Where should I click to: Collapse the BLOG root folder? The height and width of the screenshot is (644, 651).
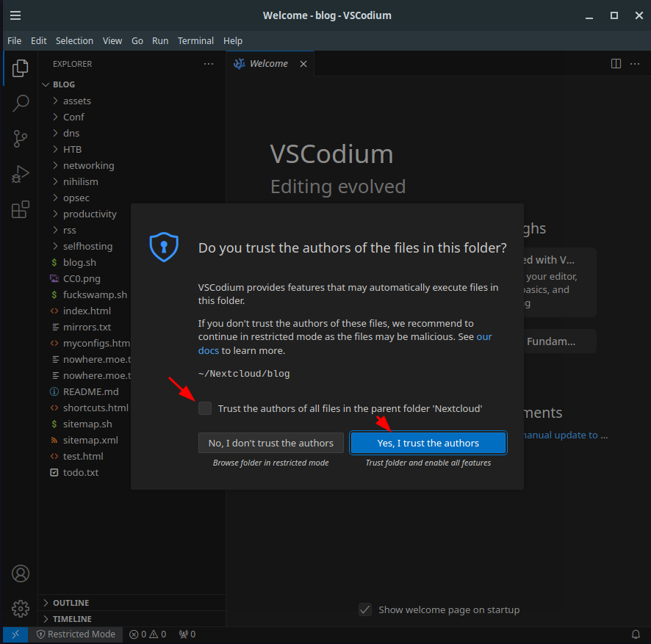coord(46,84)
